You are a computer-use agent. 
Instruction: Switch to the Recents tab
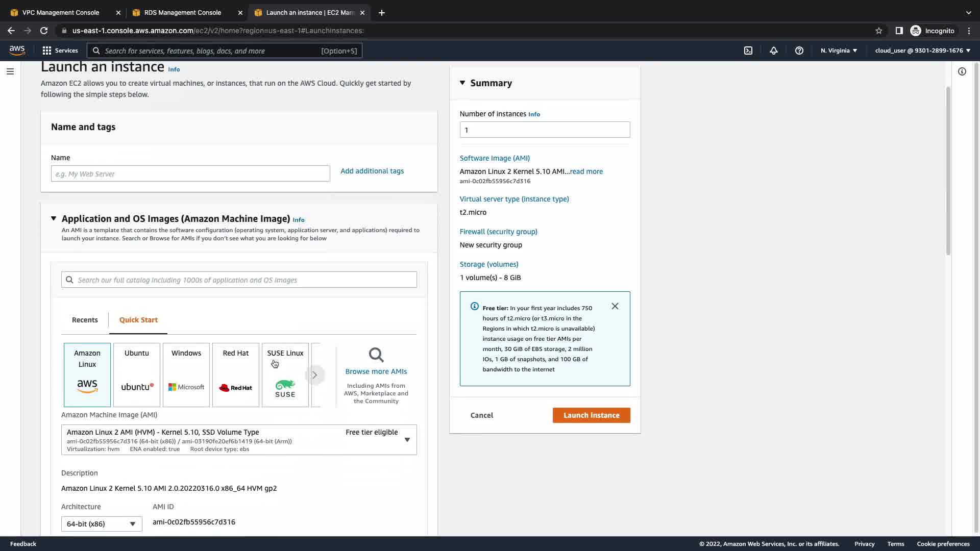pyautogui.click(x=85, y=320)
